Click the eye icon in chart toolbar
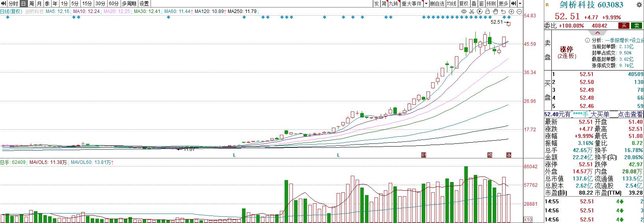 coord(464,12)
